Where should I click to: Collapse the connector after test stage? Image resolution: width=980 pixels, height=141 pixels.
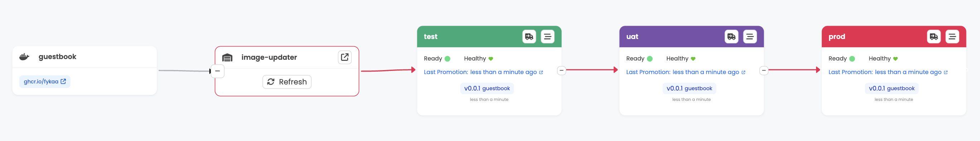point(562,70)
